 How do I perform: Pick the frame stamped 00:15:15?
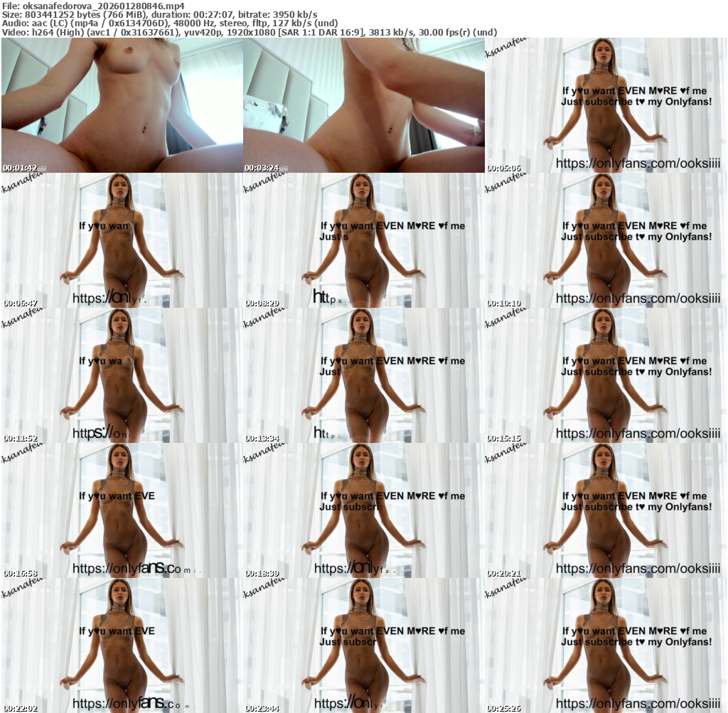[606, 375]
